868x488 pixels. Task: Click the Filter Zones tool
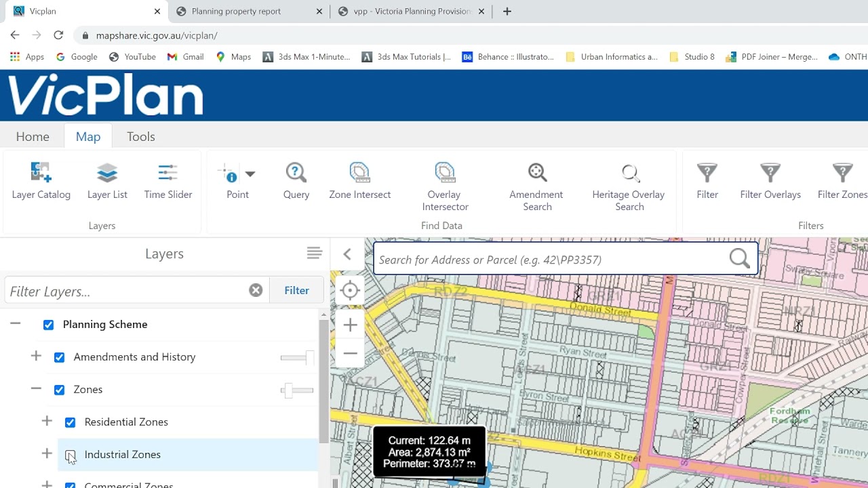click(842, 180)
